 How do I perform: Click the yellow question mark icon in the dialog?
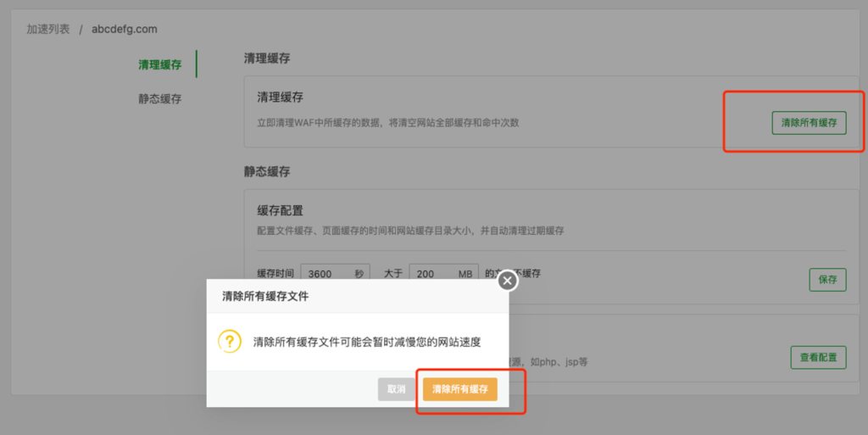(x=230, y=342)
